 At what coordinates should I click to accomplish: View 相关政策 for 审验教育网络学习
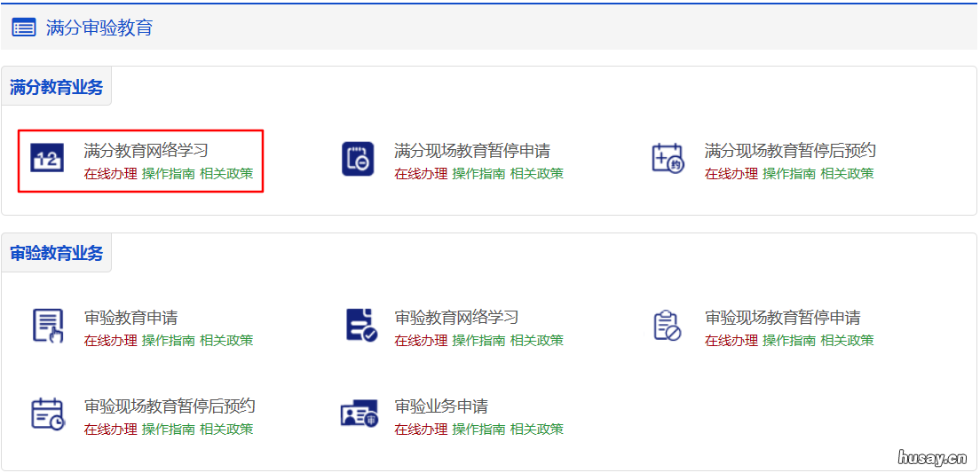click(x=537, y=341)
